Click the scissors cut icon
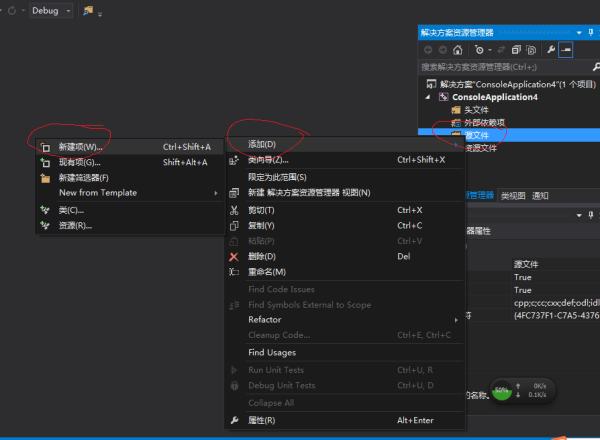Viewport: 600px width, 440px height. click(234, 210)
